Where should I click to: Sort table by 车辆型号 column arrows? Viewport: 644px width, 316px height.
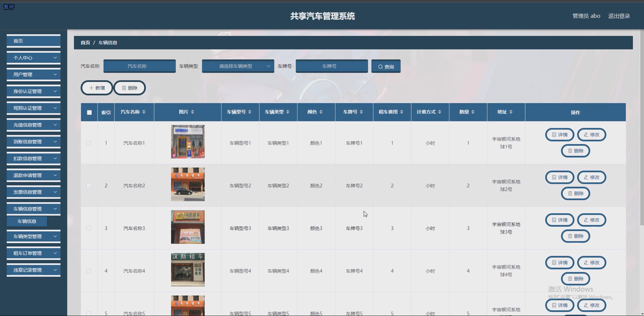(x=250, y=112)
